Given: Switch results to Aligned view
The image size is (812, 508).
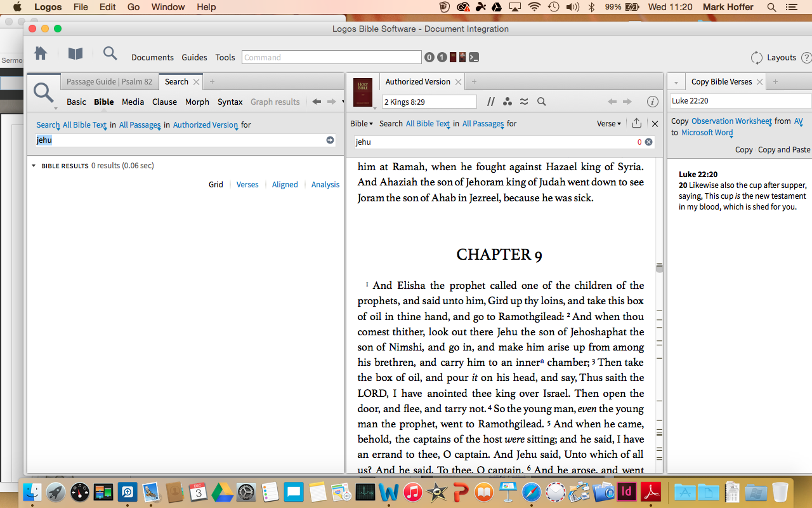Looking at the screenshot, I should click(x=285, y=185).
